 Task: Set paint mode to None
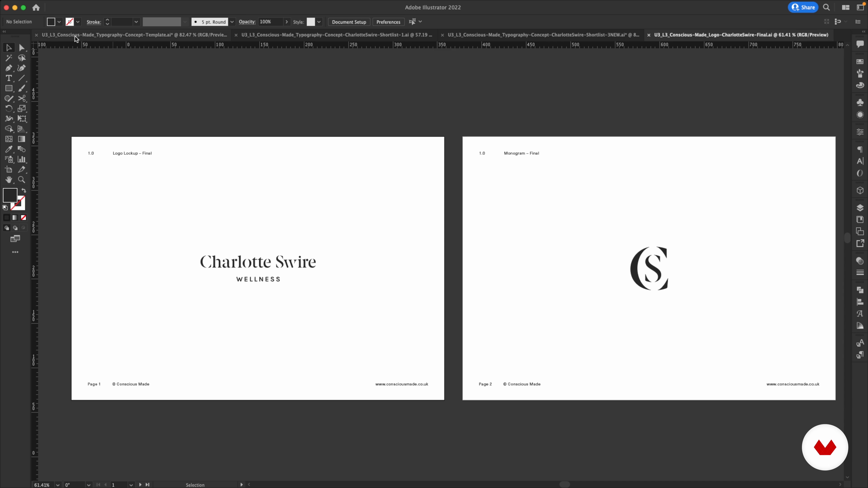24,218
